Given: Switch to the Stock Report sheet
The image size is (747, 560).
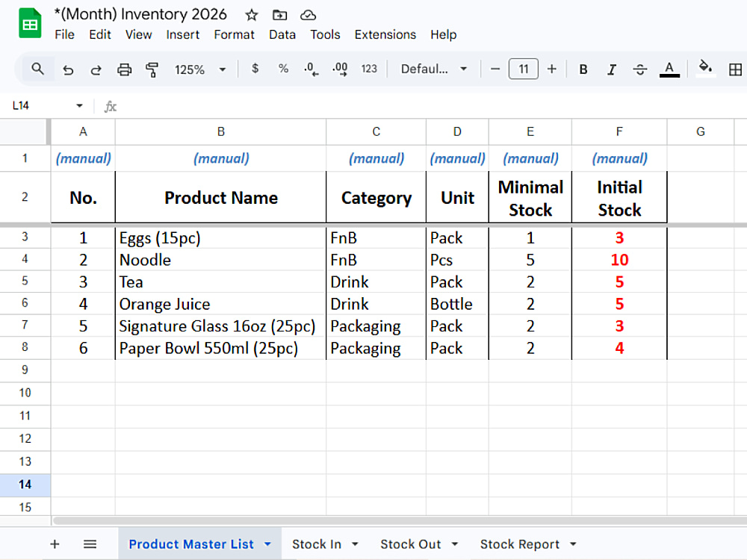Looking at the screenshot, I should point(520,544).
